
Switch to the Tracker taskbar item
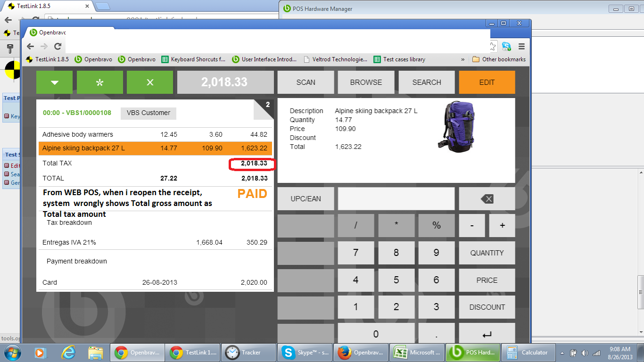pyautogui.click(x=249, y=353)
